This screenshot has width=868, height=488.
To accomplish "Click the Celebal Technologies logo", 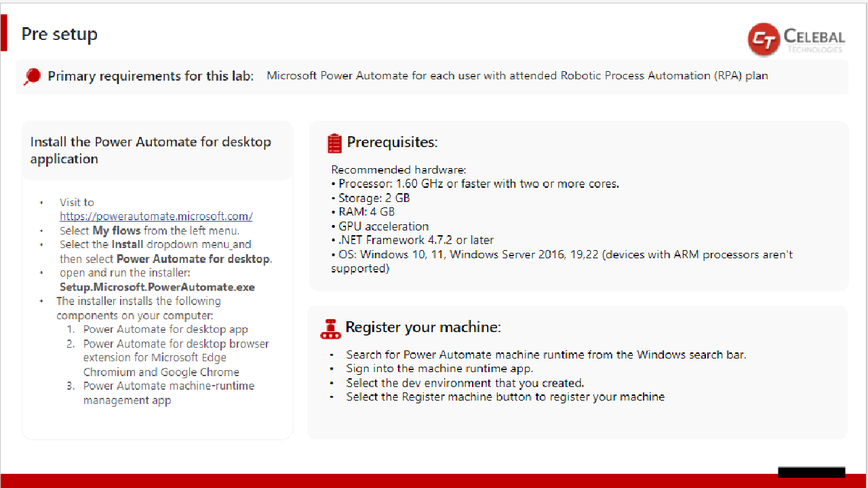I will click(797, 39).
